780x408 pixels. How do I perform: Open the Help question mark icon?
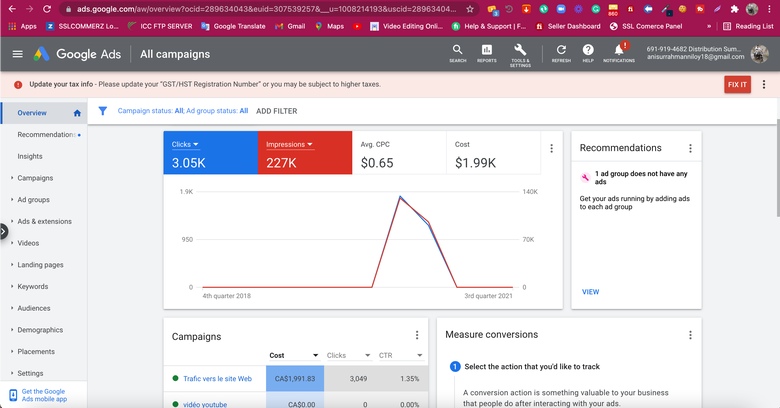588,52
